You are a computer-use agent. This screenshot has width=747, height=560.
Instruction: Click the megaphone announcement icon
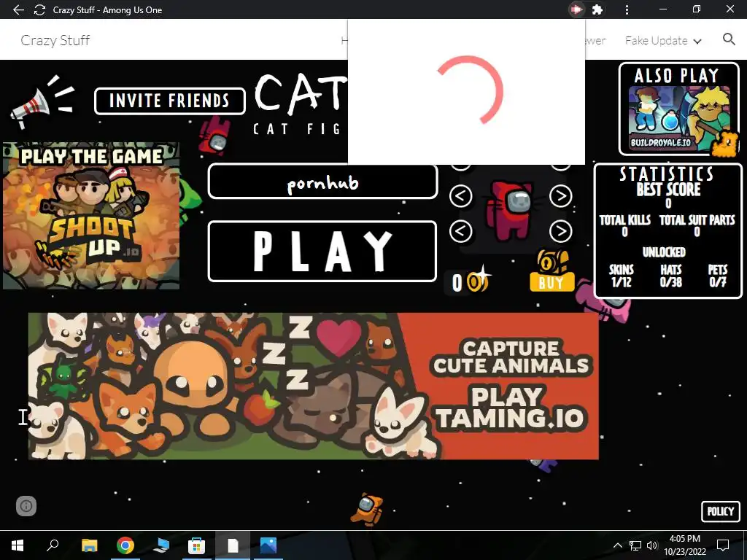coord(42,102)
